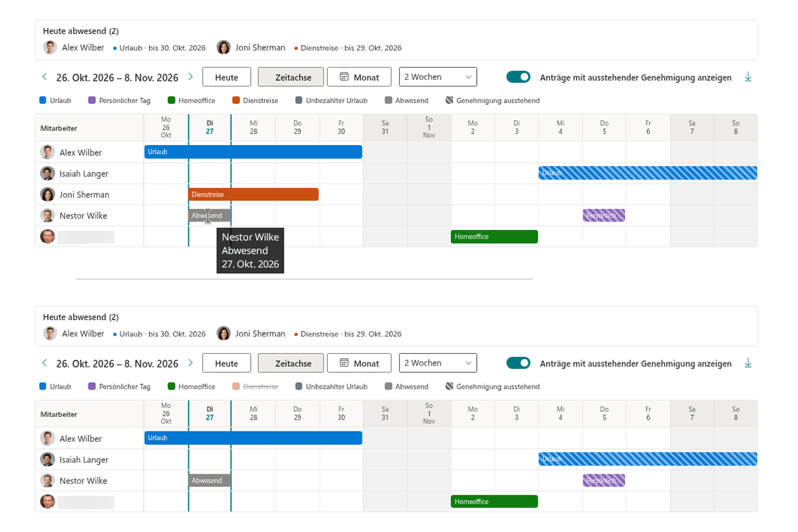Open Alex Wilber's Urlaub bar in upper timeline
This screenshot has height=532, width=798.
point(253,152)
